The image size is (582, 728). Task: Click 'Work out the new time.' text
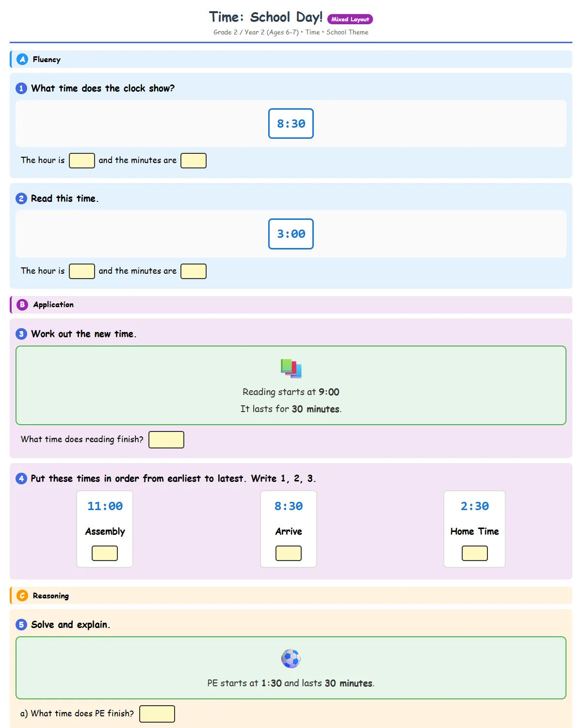pyautogui.click(x=84, y=334)
